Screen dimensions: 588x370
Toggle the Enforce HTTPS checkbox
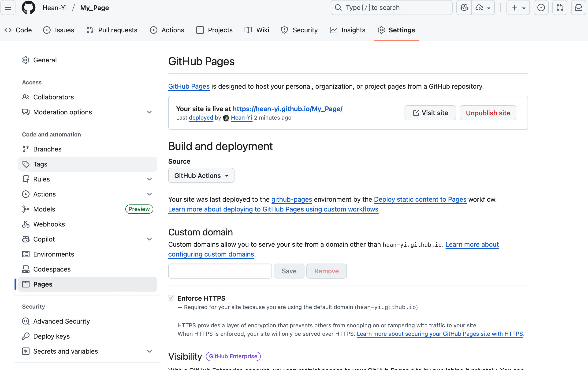(171, 298)
